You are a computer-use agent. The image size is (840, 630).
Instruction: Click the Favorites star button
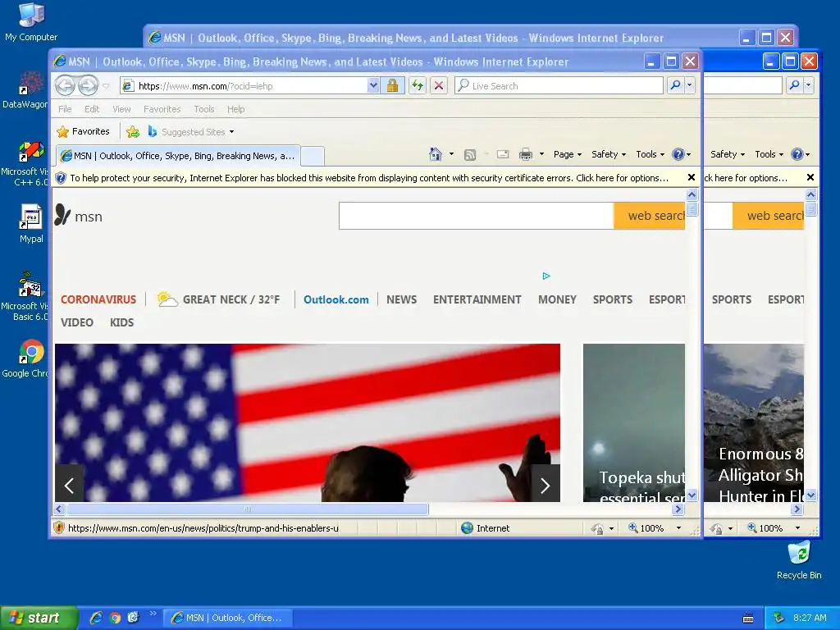coord(84,131)
